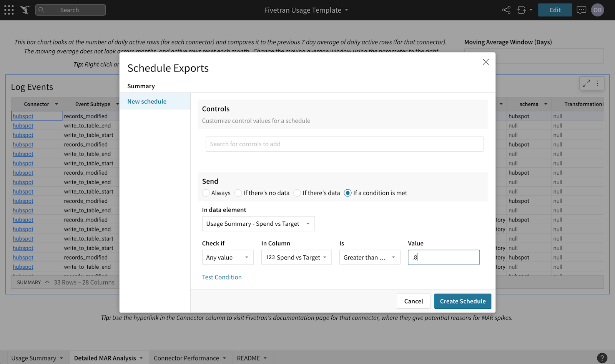Switch to the Connector Performance tab
This screenshot has width=615, height=364.
(188, 358)
